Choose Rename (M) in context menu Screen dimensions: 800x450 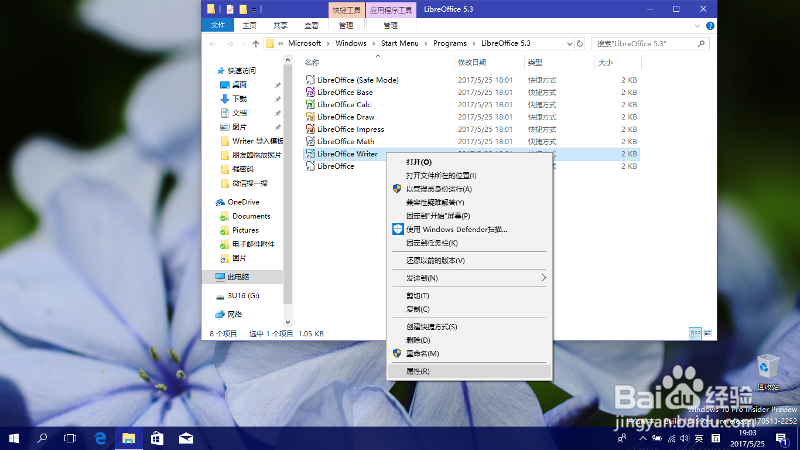pyautogui.click(x=469, y=353)
